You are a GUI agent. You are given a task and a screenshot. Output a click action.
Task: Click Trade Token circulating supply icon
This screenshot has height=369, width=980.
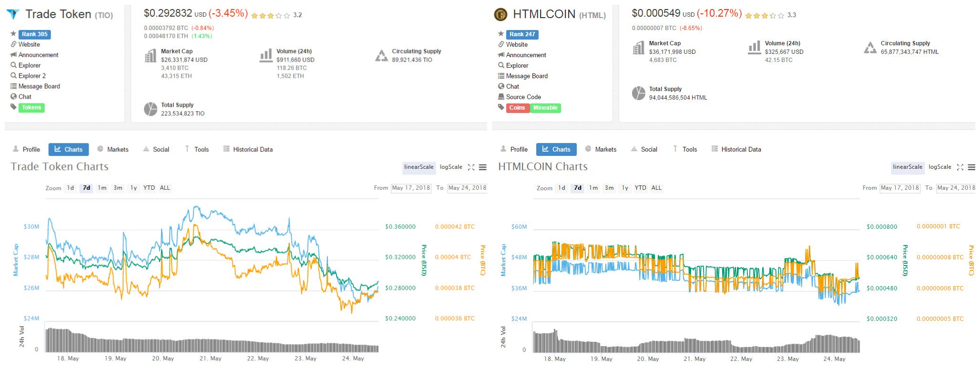tap(381, 56)
